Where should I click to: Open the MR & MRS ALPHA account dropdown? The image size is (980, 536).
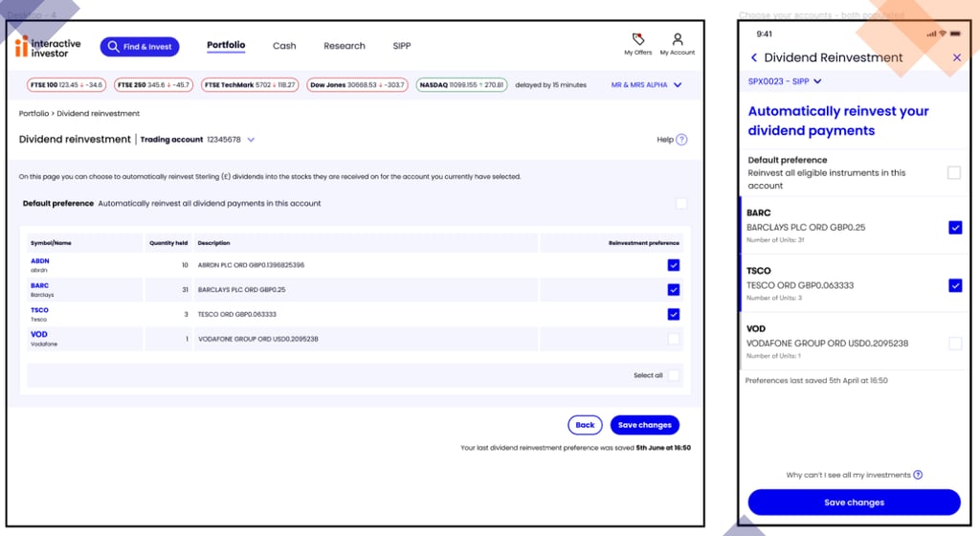click(x=646, y=85)
